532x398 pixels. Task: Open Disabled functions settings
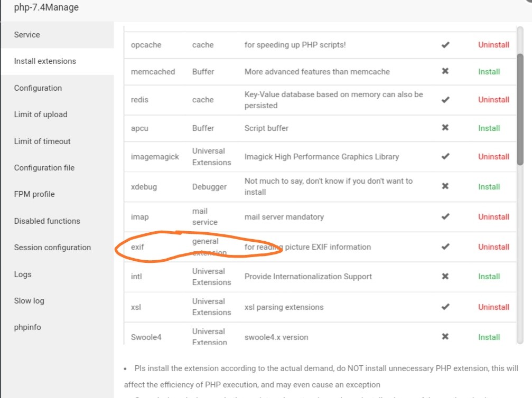(47, 221)
